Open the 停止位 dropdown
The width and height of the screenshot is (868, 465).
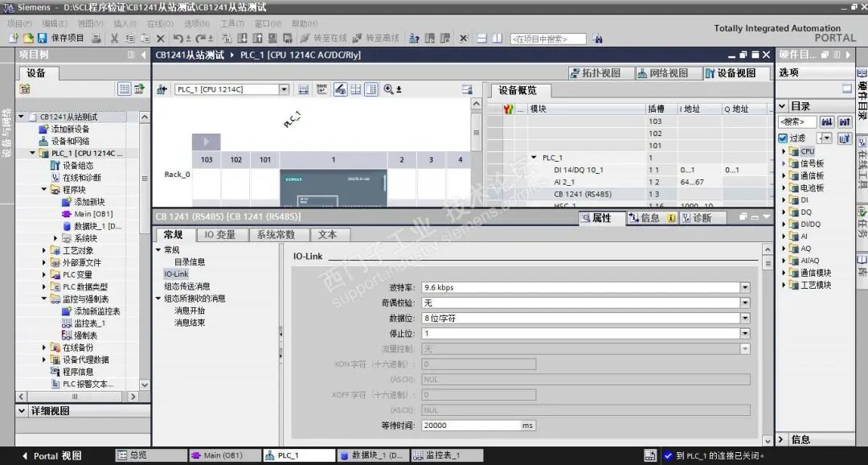coord(745,333)
